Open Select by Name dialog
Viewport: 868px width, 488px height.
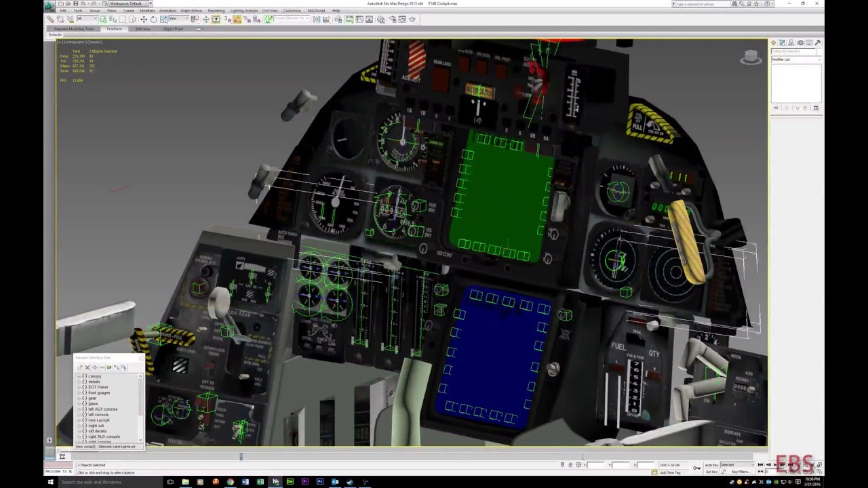tap(113, 19)
